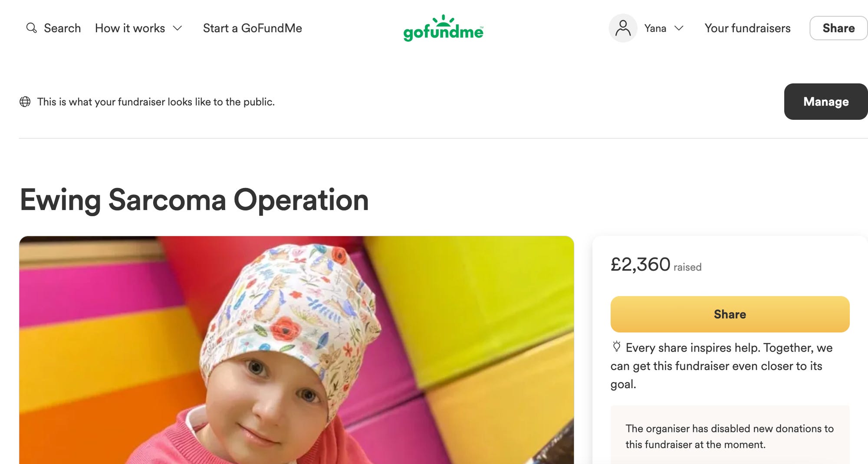Click the lightbulb tip icon
Screen dimensions: 868x464
[616, 346]
